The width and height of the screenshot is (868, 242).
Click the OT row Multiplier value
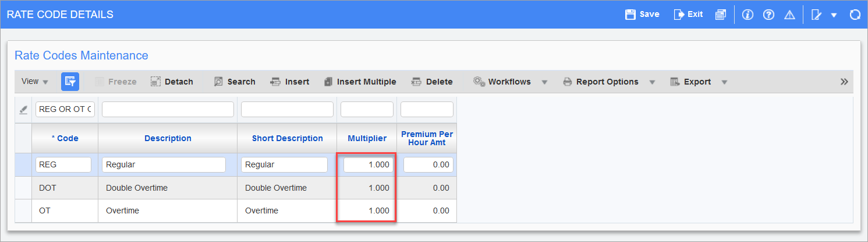click(379, 211)
